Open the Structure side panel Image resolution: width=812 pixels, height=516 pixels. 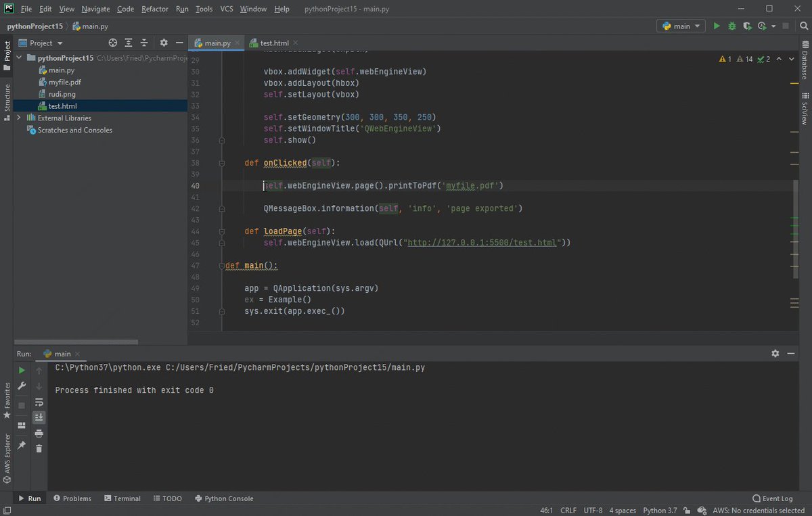(x=7, y=102)
